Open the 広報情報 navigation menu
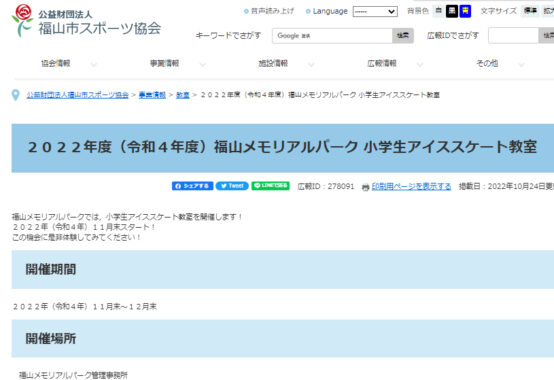Screen dimensions: 554x380 click(382, 64)
